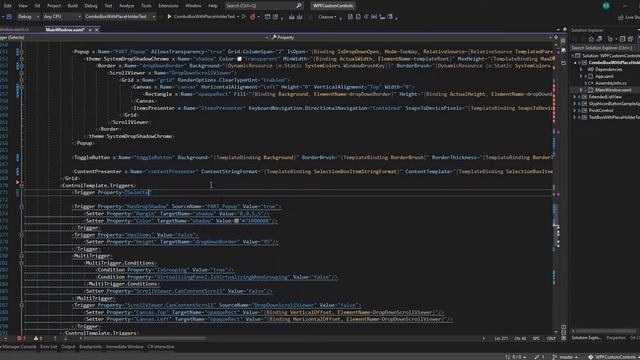Click Start Without Debugging outline play icon

point(244,17)
